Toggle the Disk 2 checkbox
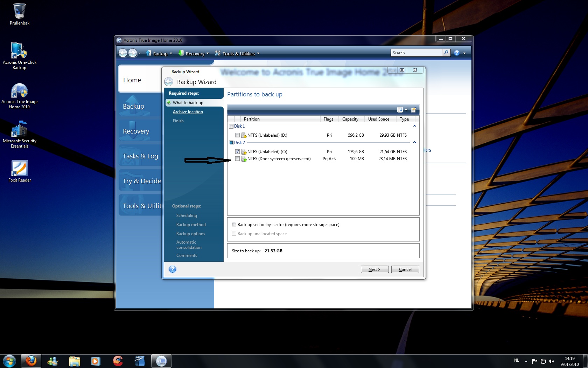The width and height of the screenshot is (588, 368). [231, 143]
